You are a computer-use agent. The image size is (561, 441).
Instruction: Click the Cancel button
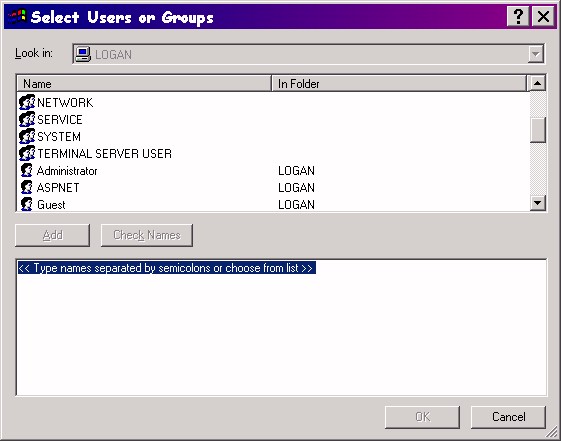click(x=508, y=417)
